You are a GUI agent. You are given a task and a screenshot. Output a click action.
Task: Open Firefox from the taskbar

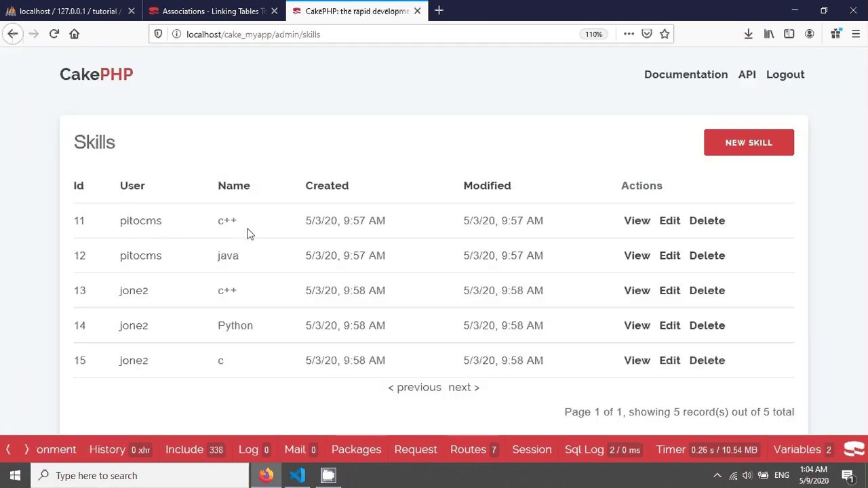pos(266,475)
